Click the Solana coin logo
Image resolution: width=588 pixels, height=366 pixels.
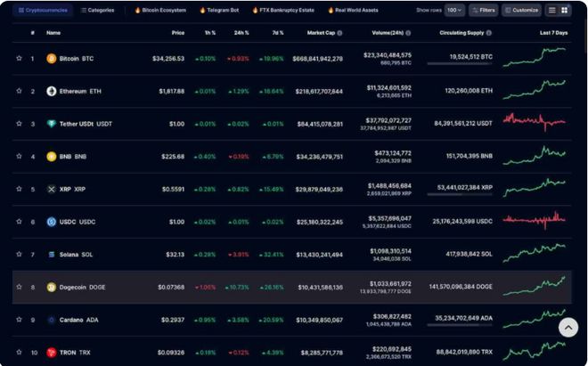[52, 255]
